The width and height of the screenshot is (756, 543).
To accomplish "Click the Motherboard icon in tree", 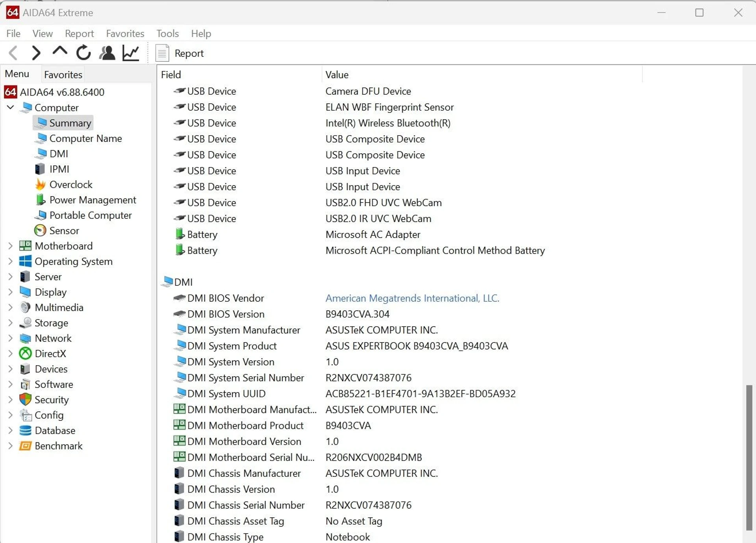I will pos(25,246).
